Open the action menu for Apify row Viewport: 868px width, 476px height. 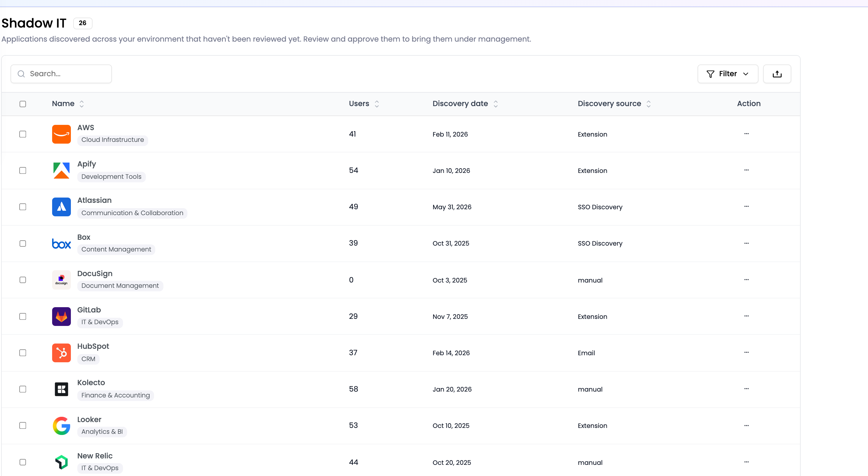746,170
